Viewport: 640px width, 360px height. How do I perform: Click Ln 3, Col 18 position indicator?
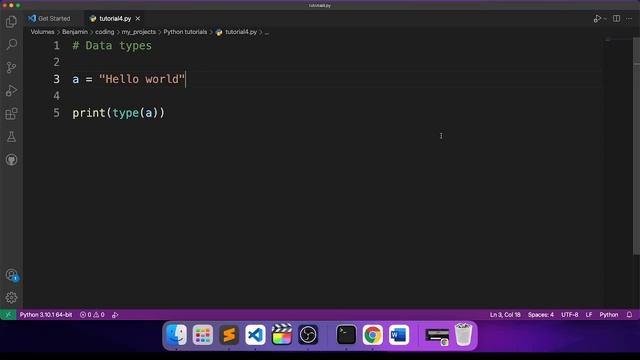(x=505, y=315)
